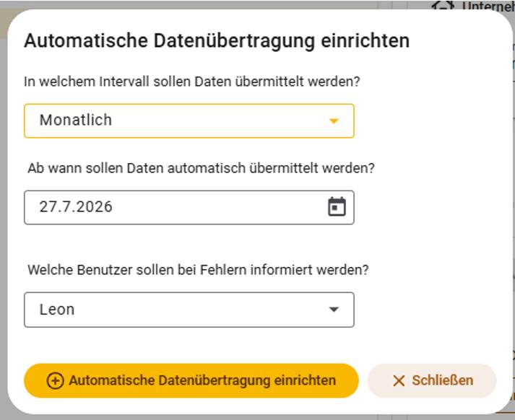Expand the orange arrow of the Monatlich dropdown

coord(334,121)
